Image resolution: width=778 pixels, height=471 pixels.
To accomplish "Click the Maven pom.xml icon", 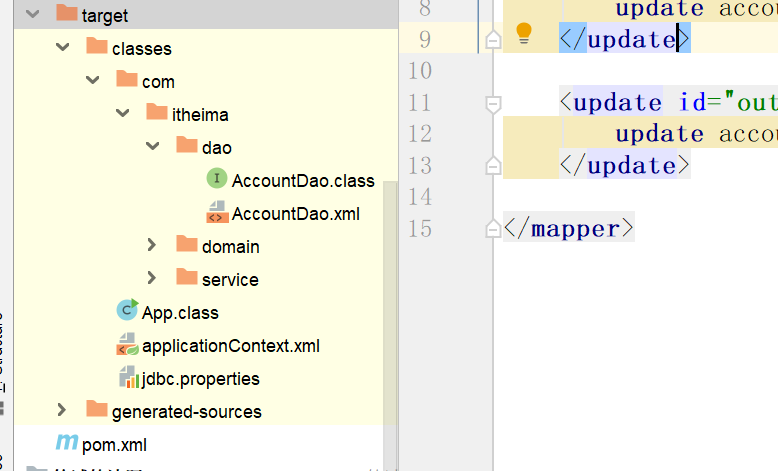I will 66,443.
